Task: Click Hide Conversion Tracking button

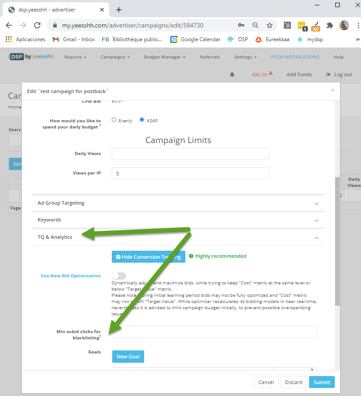Action: pos(148,257)
